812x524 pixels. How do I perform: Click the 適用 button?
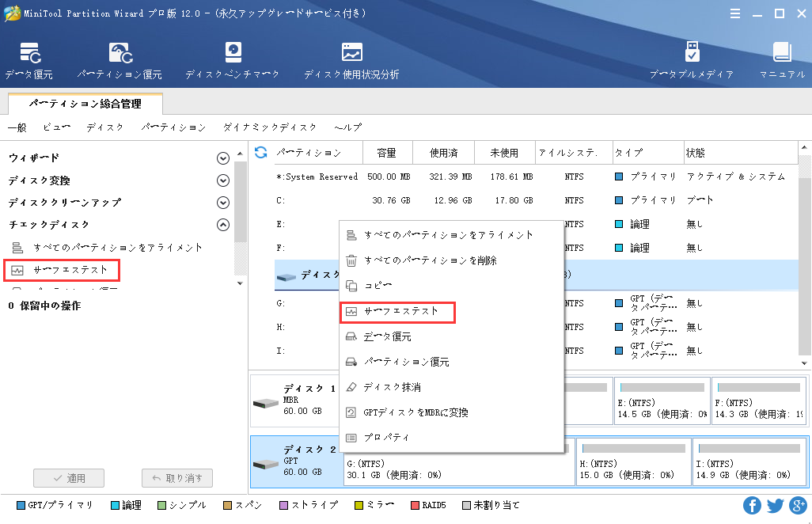pyautogui.click(x=69, y=478)
